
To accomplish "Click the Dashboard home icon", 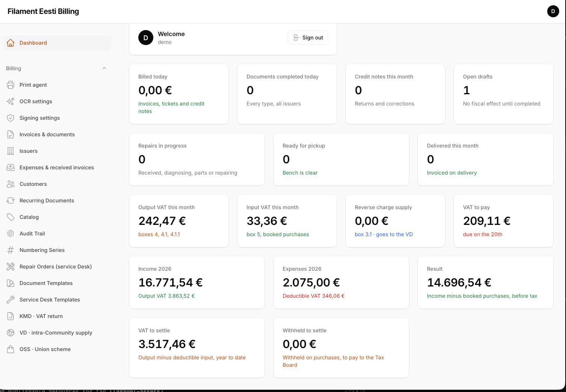I will pyautogui.click(x=11, y=43).
